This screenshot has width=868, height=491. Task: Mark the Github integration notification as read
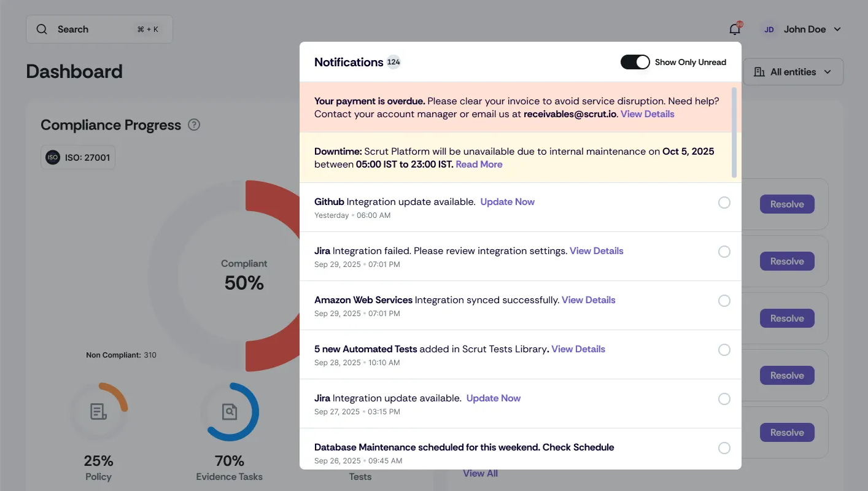click(724, 203)
